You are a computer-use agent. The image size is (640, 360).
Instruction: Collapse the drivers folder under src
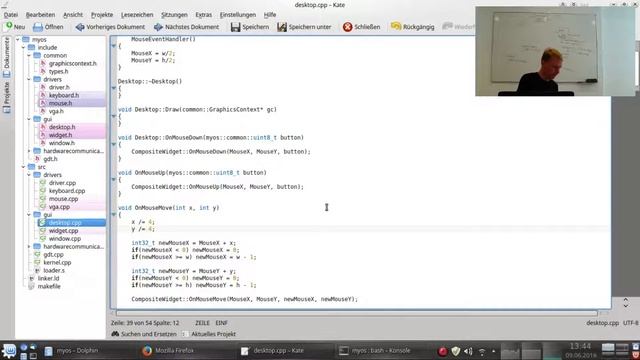[x=29, y=175]
